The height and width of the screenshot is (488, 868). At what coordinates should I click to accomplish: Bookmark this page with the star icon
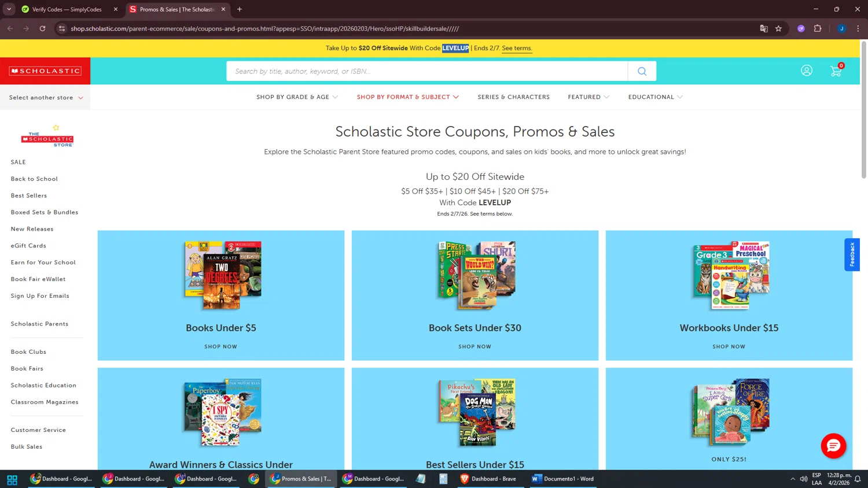(x=778, y=28)
